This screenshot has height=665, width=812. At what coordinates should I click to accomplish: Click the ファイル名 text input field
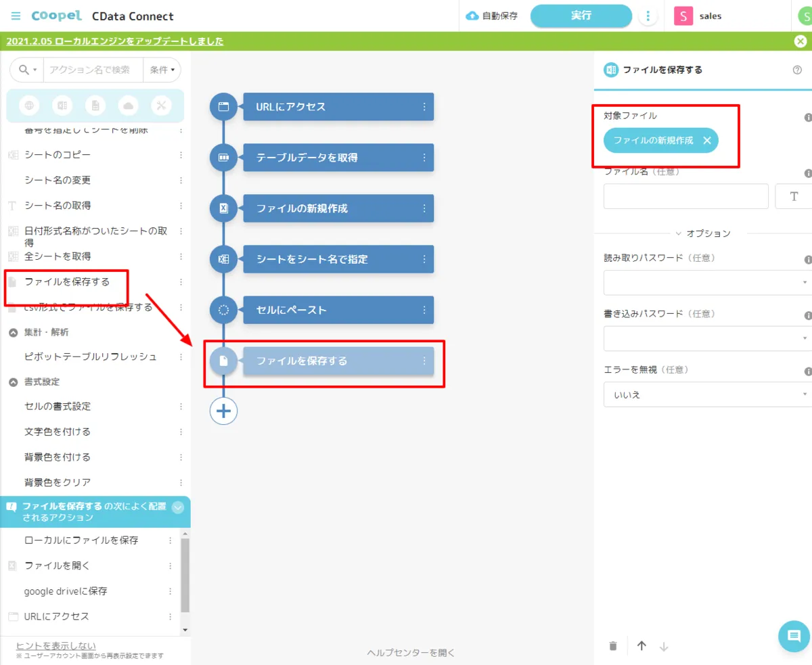point(685,196)
